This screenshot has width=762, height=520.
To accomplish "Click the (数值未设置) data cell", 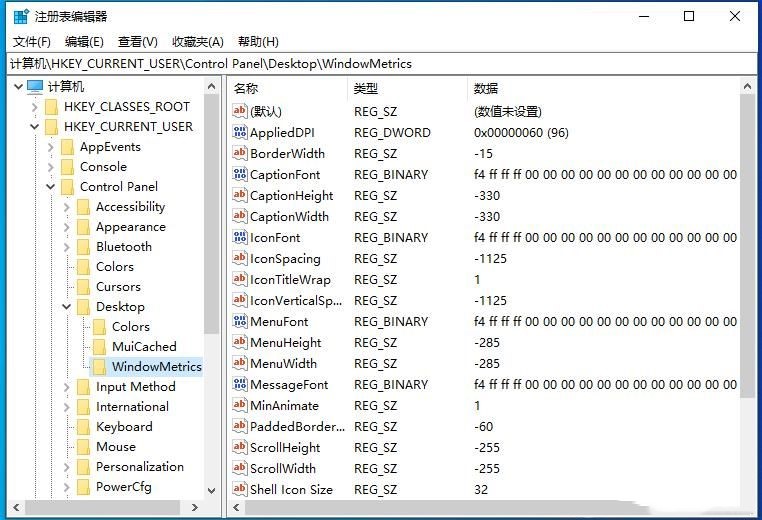I will point(507,112).
